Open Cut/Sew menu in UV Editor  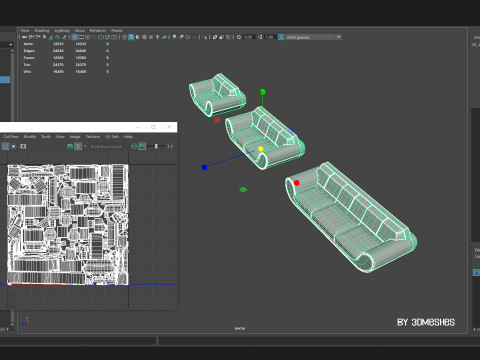(x=11, y=137)
